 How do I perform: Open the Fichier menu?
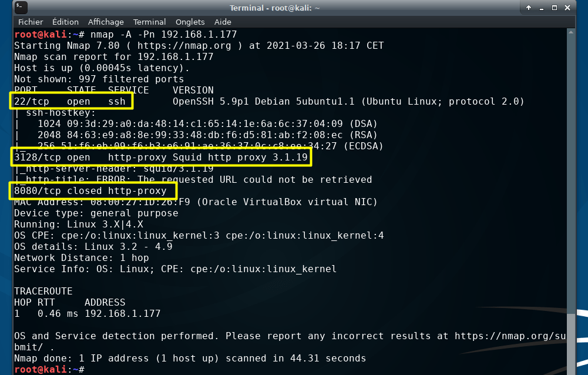(x=31, y=22)
